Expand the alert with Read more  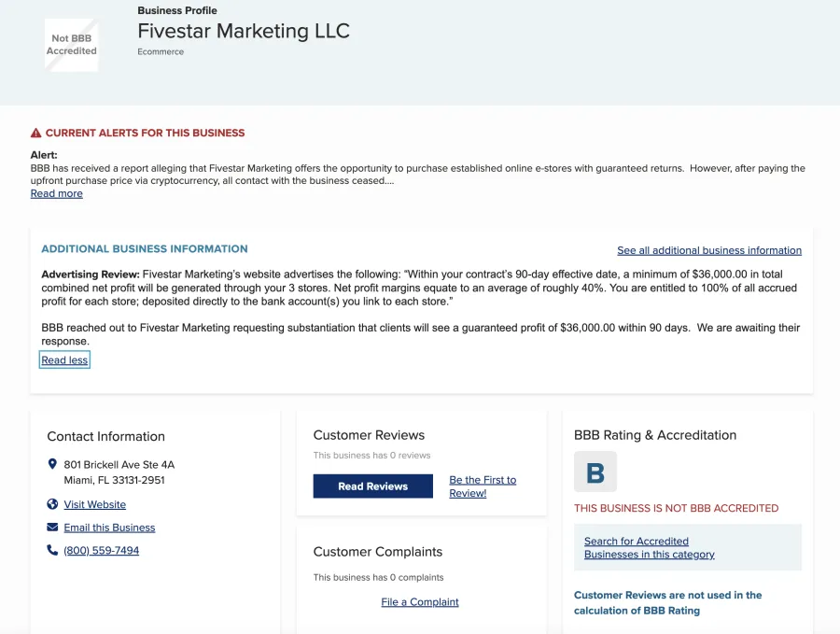point(57,193)
